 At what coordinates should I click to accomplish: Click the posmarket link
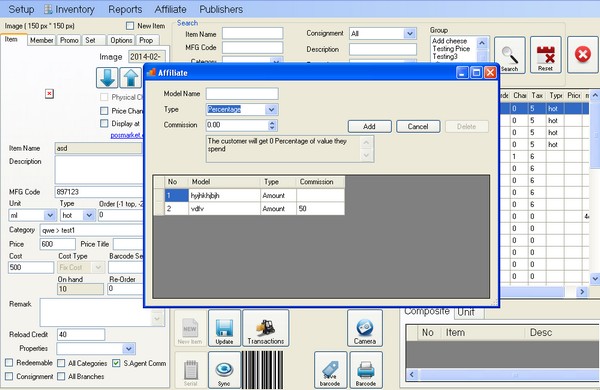click(127, 135)
